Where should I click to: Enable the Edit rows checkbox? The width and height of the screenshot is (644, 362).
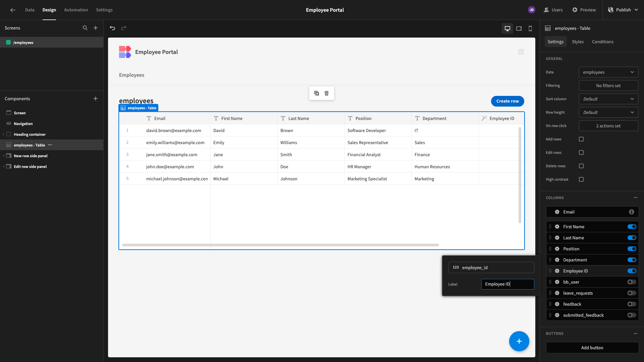(581, 153)
